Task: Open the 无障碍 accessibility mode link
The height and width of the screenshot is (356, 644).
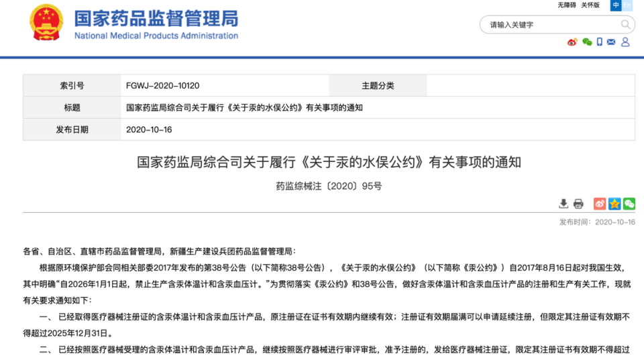Action: [567, 5]
